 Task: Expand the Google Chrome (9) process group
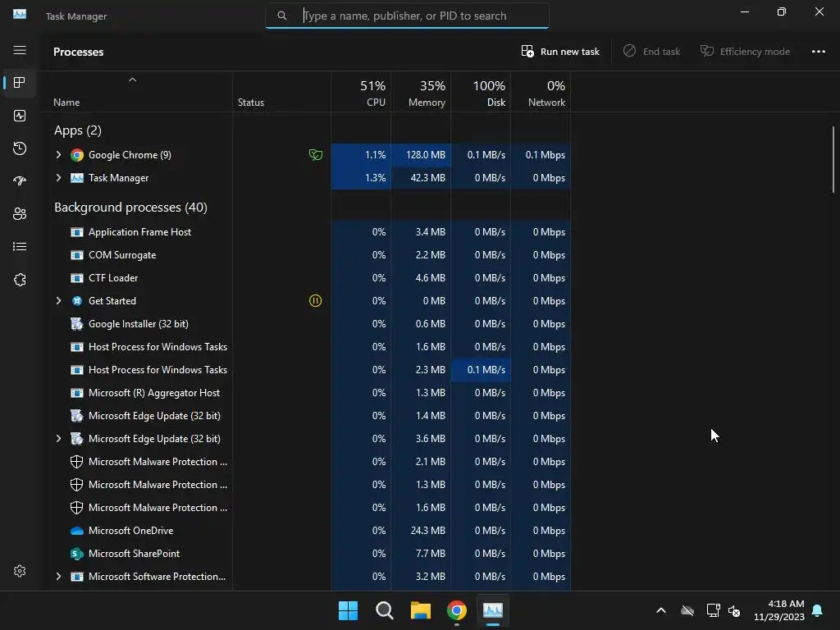[58, 155]
